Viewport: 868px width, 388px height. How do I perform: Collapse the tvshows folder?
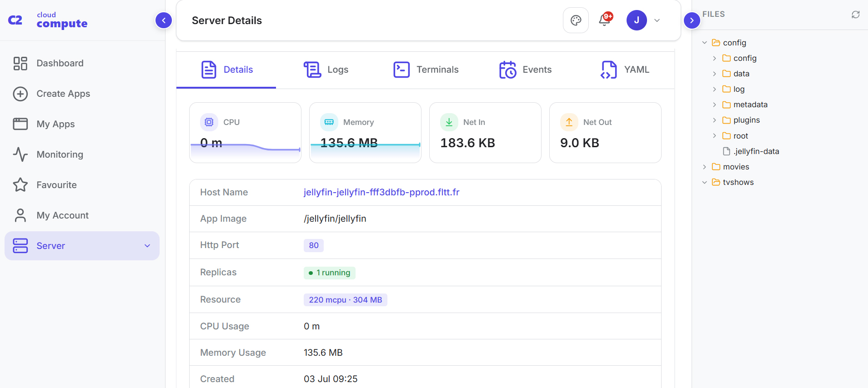[704, 182]
